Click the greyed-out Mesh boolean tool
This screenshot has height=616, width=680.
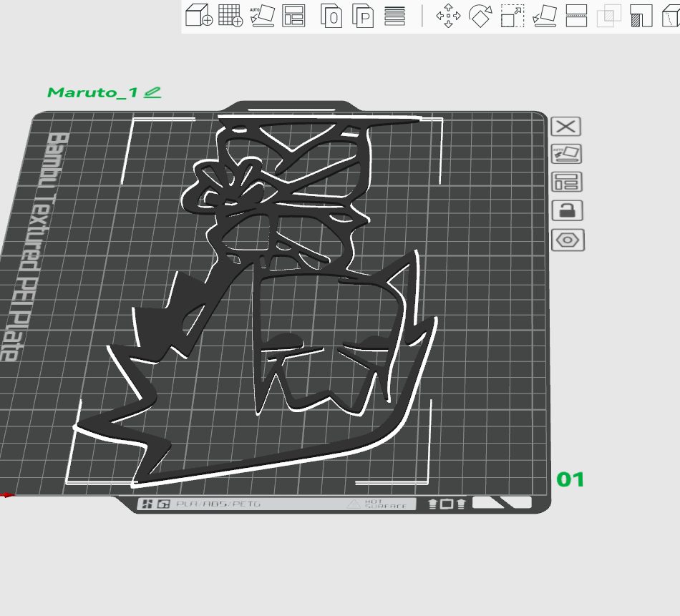click(x=609, y=16)
